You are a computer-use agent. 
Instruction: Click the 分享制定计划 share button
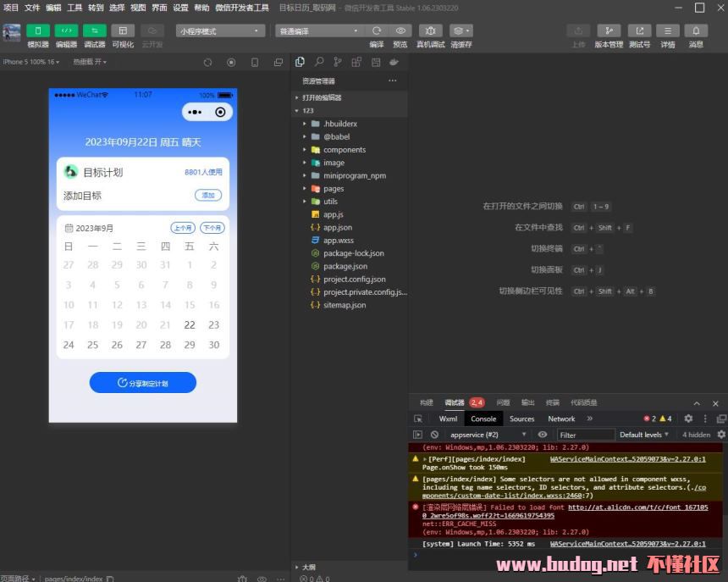pyautogui.click(x=143, y=383)
